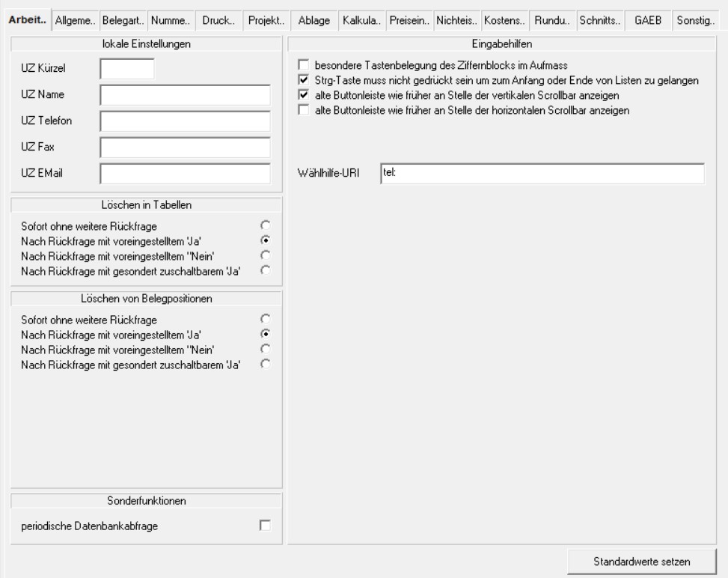This screenshot has width=728, height=578.
Task: Switch to the Allgeme.. tab
Action: point(76,20)
